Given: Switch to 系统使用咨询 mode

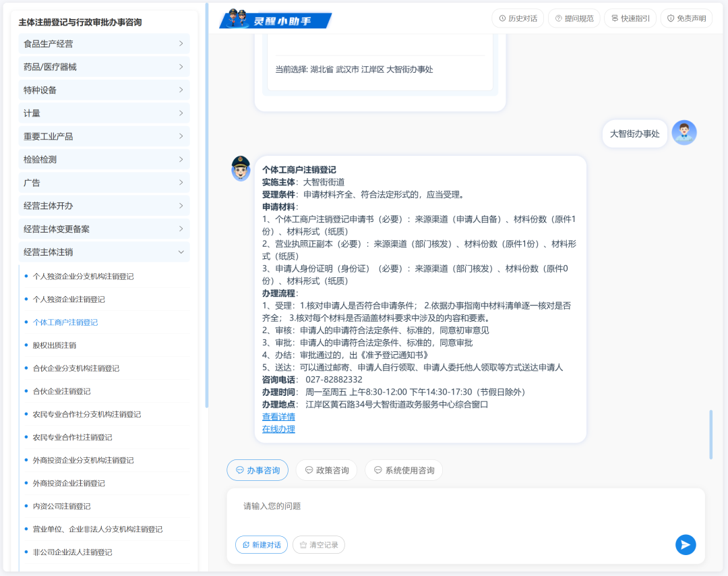Looking at the screenshot, I should (x=402, y=470).
